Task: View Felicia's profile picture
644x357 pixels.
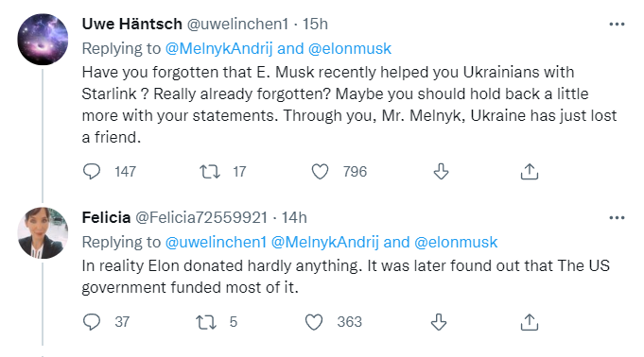Action: 43,233
